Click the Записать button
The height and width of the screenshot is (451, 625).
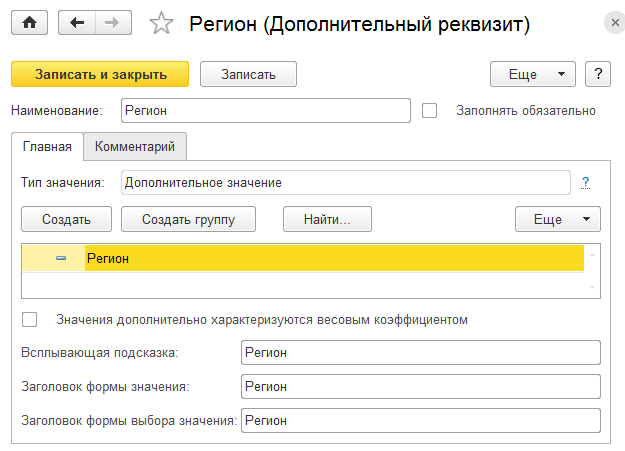[x=249, y=74]
